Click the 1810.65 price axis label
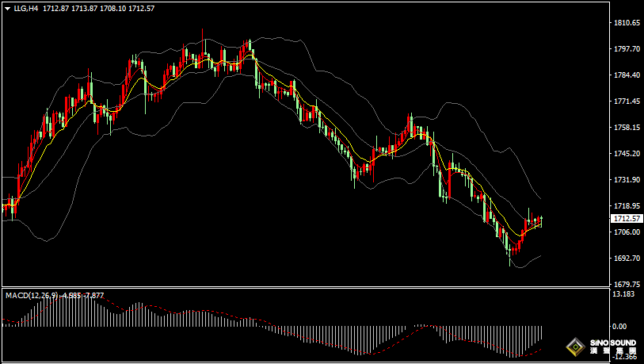The width and height of the screenshot is (644, 364). coord(627,23)
